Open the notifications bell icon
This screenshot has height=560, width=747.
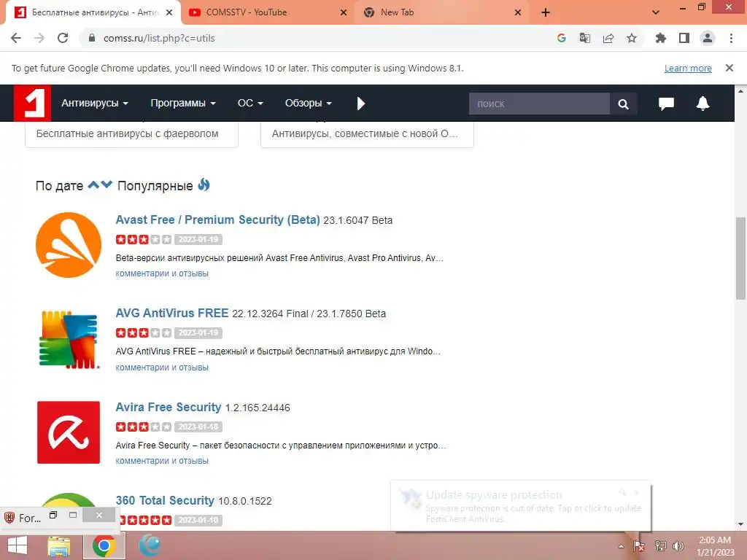(703, 104)
